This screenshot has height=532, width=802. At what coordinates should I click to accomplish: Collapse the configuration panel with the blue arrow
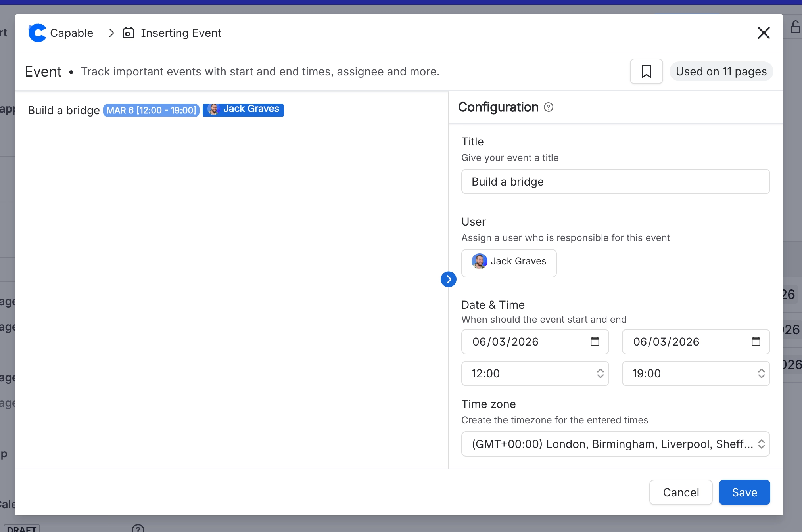(x=449, y=279)
